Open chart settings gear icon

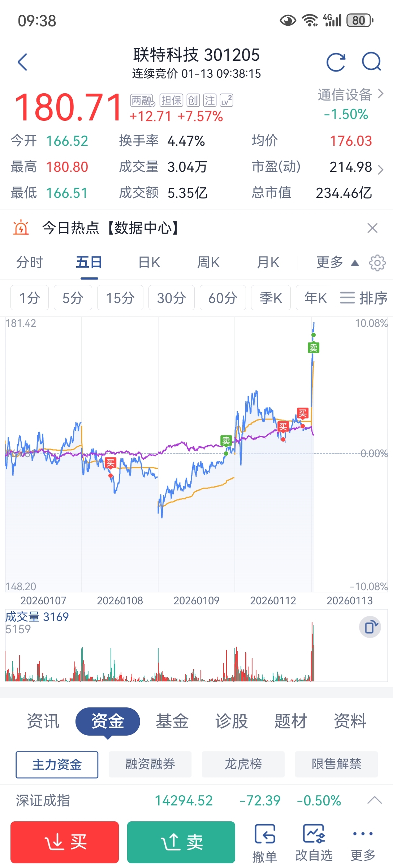377,263
